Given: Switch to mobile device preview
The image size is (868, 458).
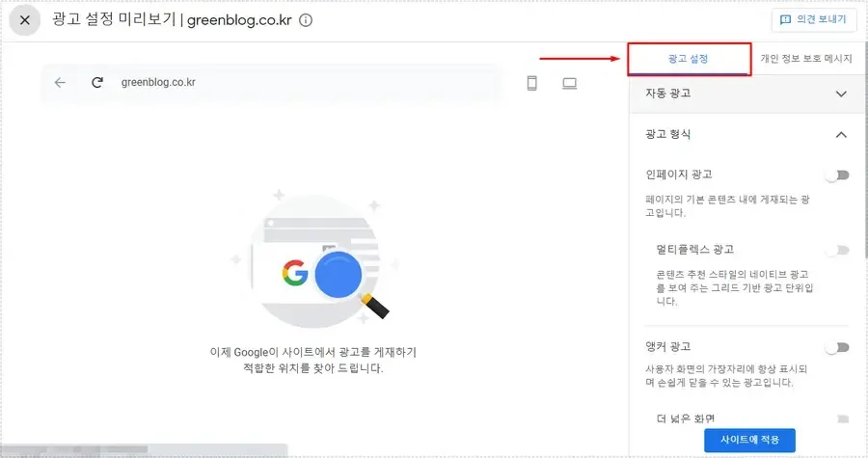Looking at the screenshot, I should (x=532, y=83).
